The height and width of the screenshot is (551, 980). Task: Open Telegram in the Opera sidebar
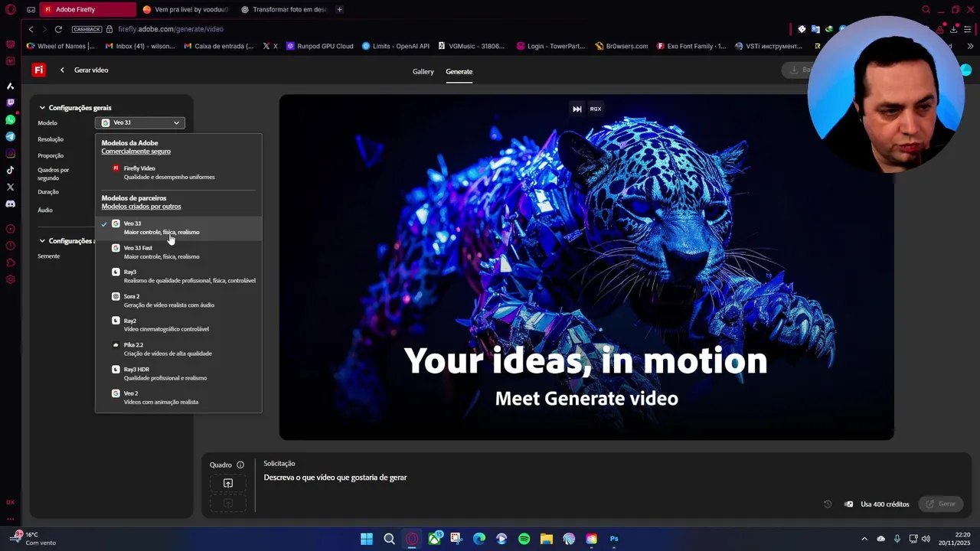(x=10, y=136)
